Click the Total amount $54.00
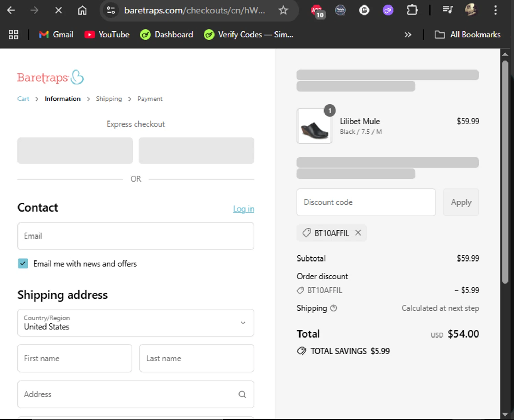Screen dimensions: 514x420 (463, 334)
